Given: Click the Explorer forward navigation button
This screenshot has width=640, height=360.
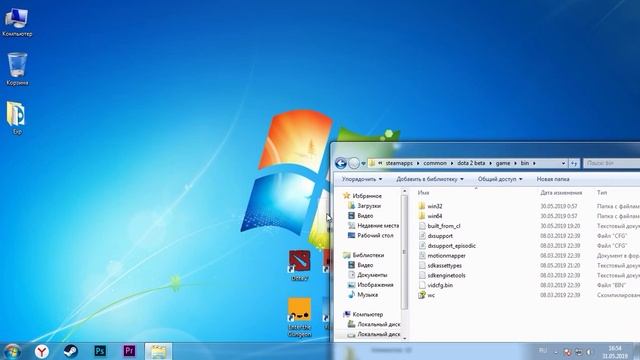Looking at the screenshot, I should 354,163.
